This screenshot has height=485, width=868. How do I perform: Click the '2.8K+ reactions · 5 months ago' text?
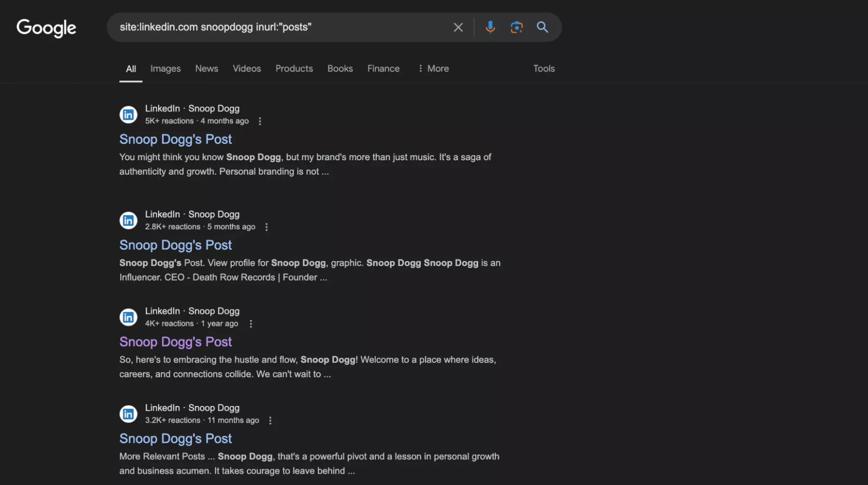[x=200, y=227]
